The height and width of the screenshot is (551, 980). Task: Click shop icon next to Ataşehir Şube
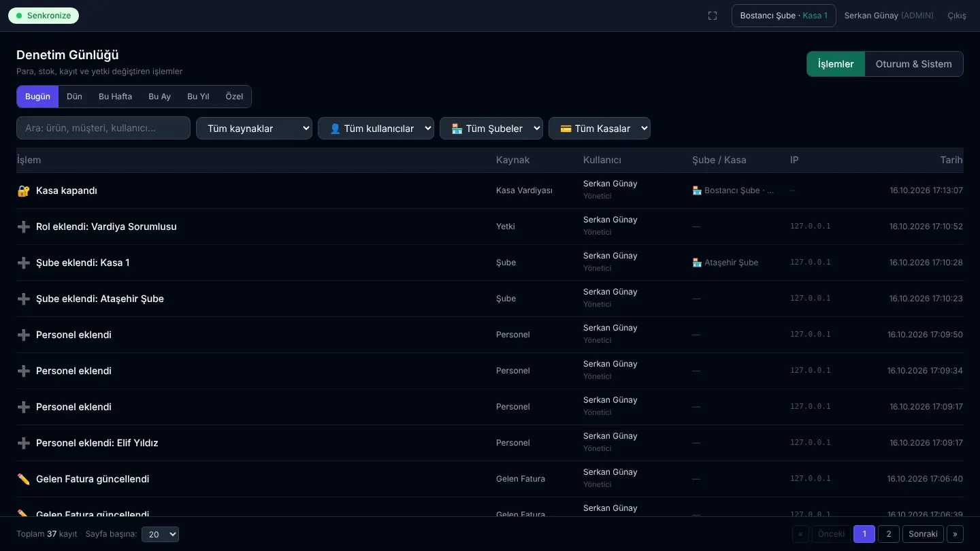tap(697, 263)
